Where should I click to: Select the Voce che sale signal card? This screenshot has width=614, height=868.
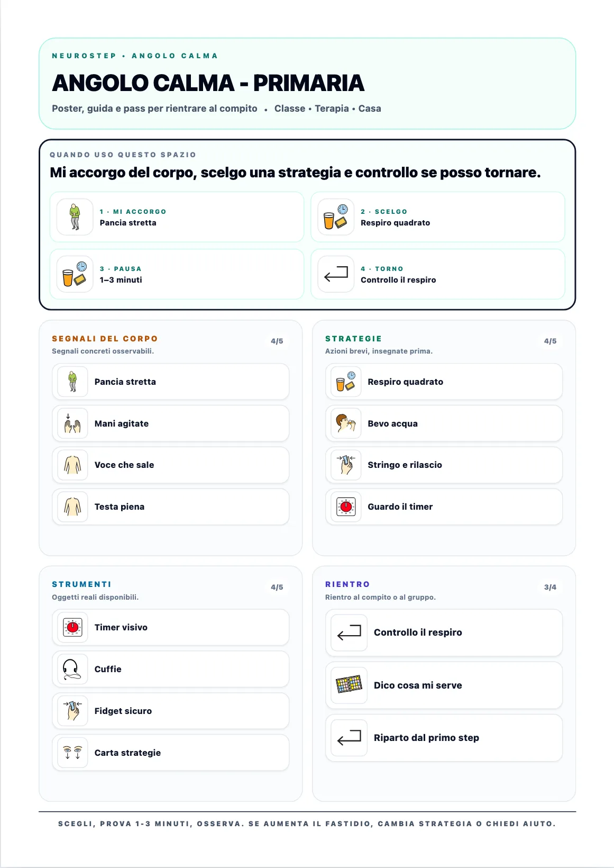click(x=170, y=465)
